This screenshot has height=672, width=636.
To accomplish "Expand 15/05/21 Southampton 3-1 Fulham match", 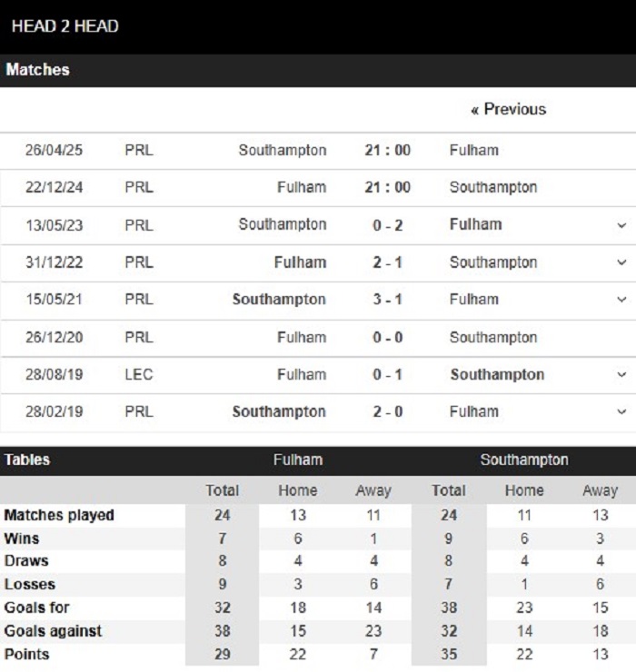I will point(621,300).
